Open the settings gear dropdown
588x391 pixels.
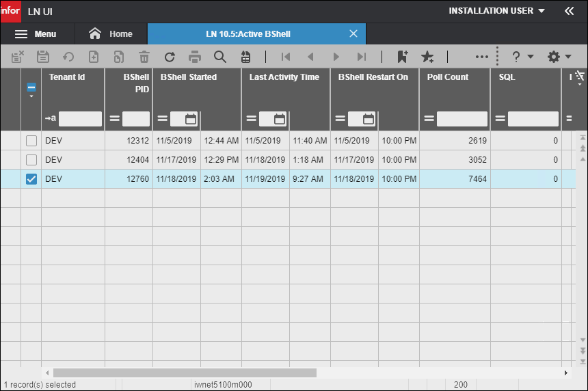[559, 57]
